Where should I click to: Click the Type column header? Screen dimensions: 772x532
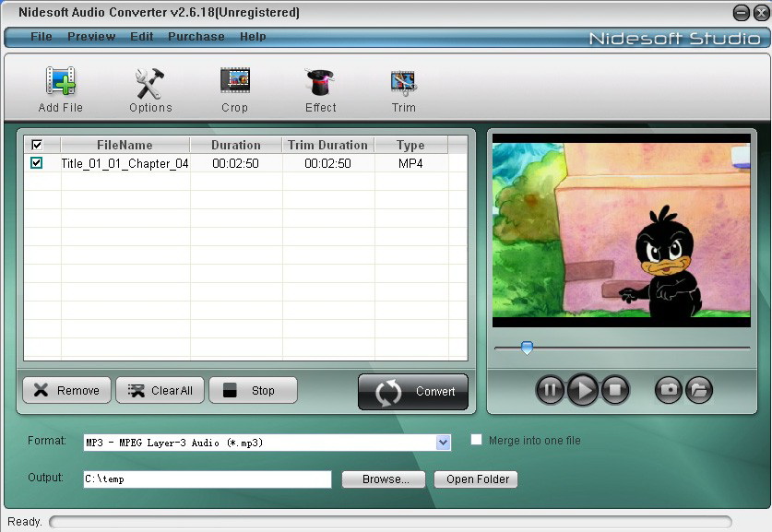coord(410,145)
